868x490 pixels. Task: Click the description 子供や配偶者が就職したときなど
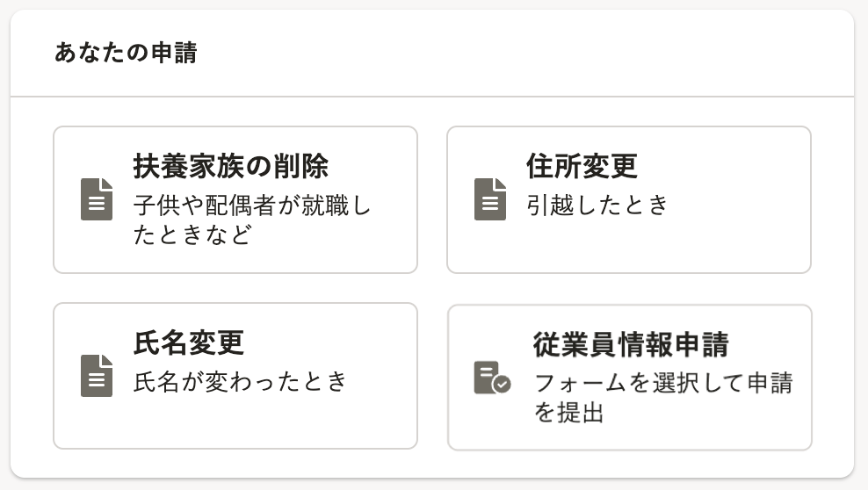[x=252, y=220]
